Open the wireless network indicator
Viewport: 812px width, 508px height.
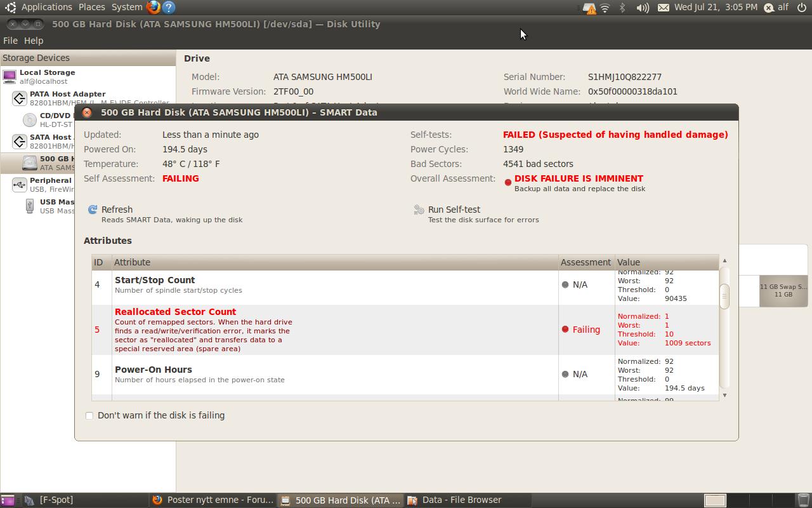click(605, 8)
